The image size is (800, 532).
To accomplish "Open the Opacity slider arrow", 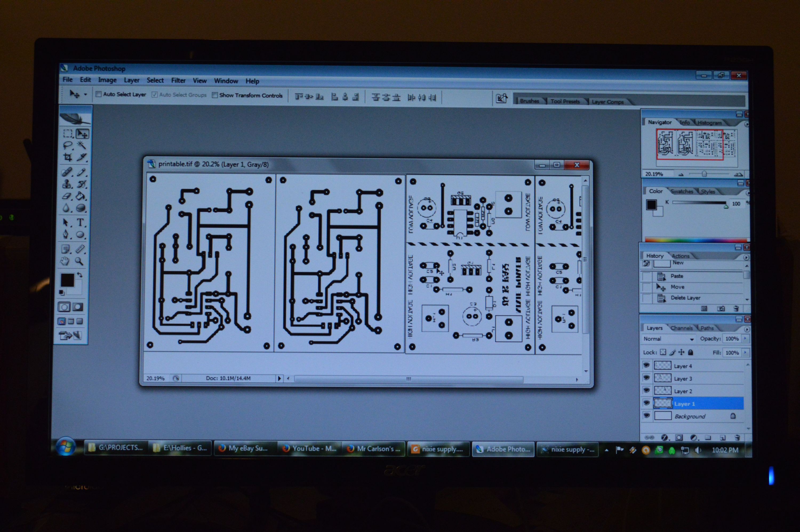I will coord(745,338).
